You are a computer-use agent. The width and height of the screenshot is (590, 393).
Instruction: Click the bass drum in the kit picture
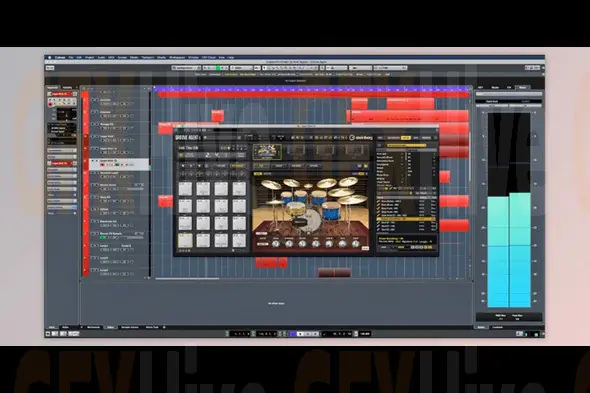310,220
